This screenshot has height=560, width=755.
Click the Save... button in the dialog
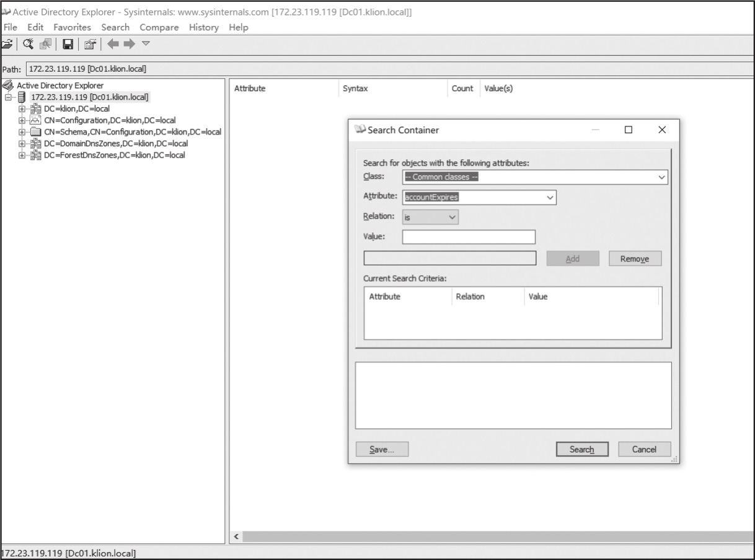pyautogui.click(x=382, y=450)
